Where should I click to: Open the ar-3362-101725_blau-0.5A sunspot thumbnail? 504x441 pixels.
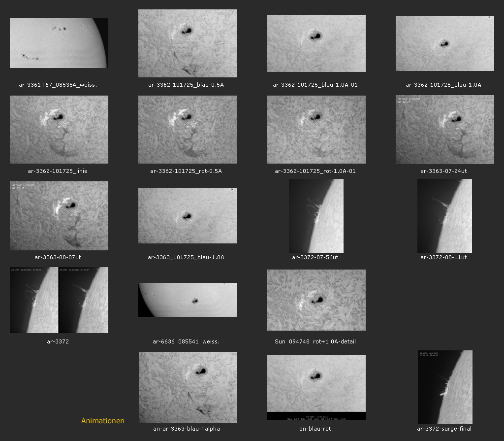point(187,43)
